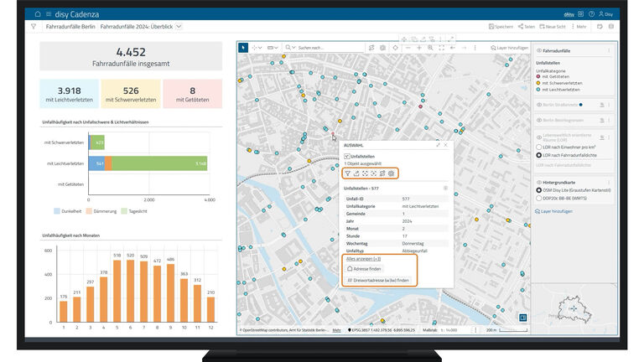Click the Teilen share button
644x362 pixels.
point(526,26)
